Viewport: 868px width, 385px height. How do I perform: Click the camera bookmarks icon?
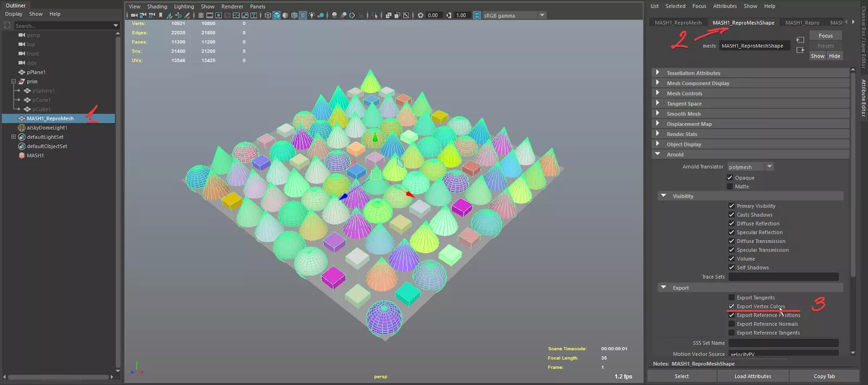point(161,15)
